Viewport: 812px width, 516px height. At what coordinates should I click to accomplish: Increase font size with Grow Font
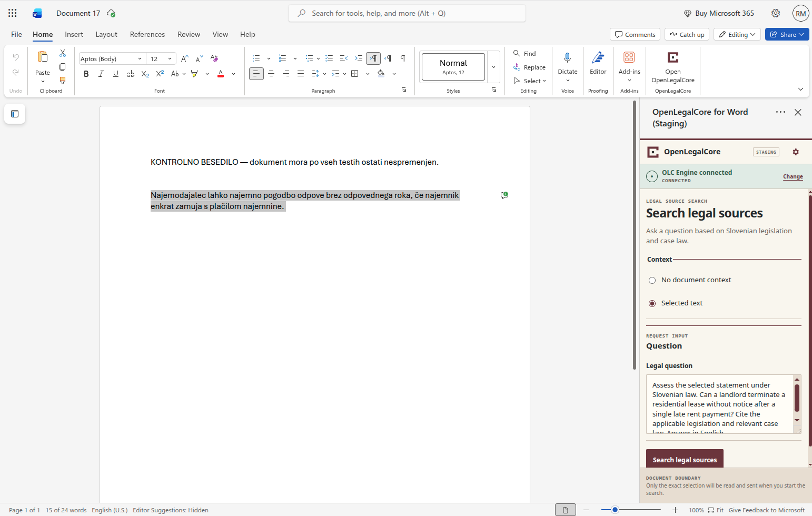click(184, 58)
